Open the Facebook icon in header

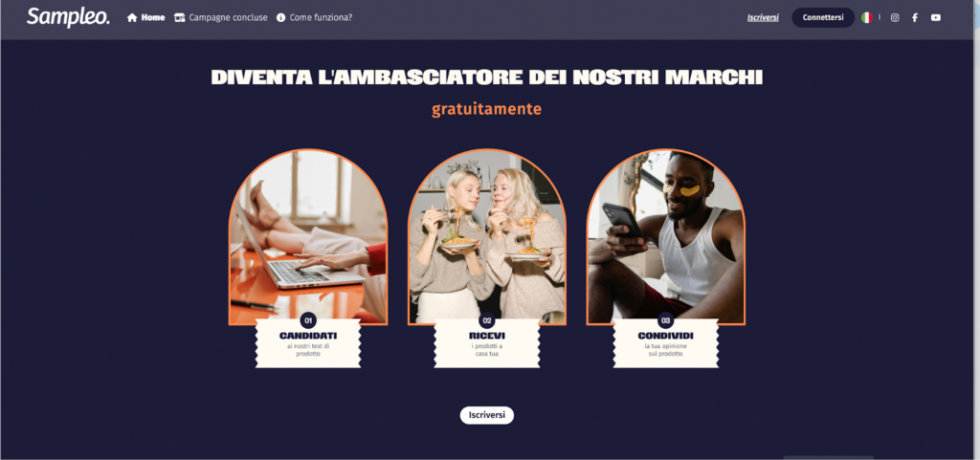point(915,17)
